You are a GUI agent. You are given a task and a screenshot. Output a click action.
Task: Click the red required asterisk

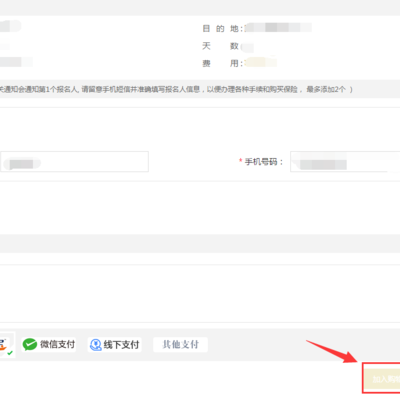click(240, 161)
